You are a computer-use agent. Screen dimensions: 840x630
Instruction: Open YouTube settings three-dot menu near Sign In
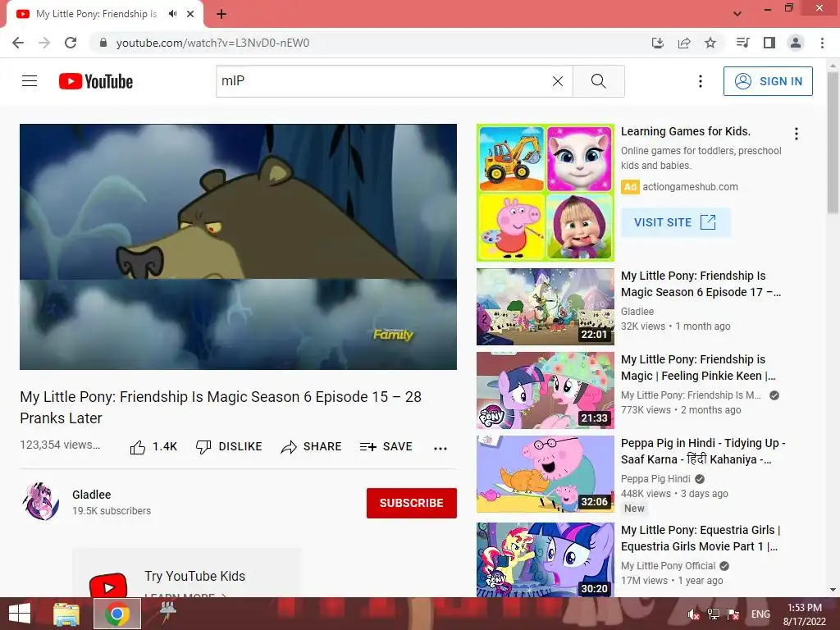[x=701, y=81]
